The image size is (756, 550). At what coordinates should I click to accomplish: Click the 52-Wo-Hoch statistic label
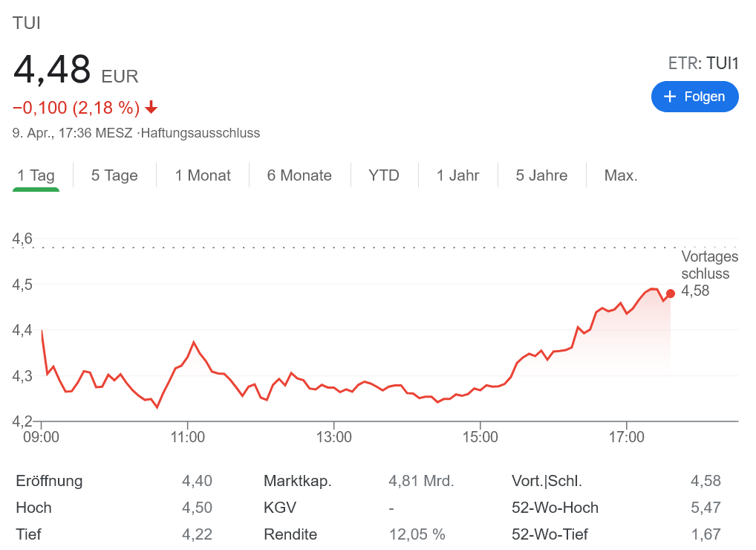point(555,508)
